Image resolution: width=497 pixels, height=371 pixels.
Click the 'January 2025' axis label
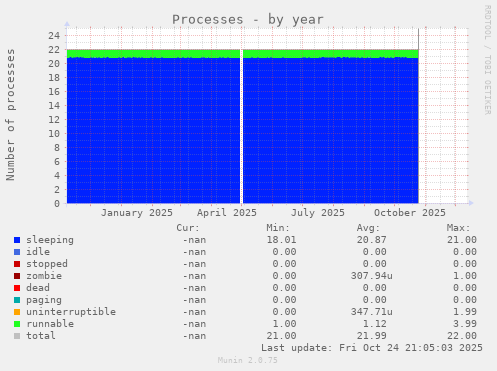137,213
